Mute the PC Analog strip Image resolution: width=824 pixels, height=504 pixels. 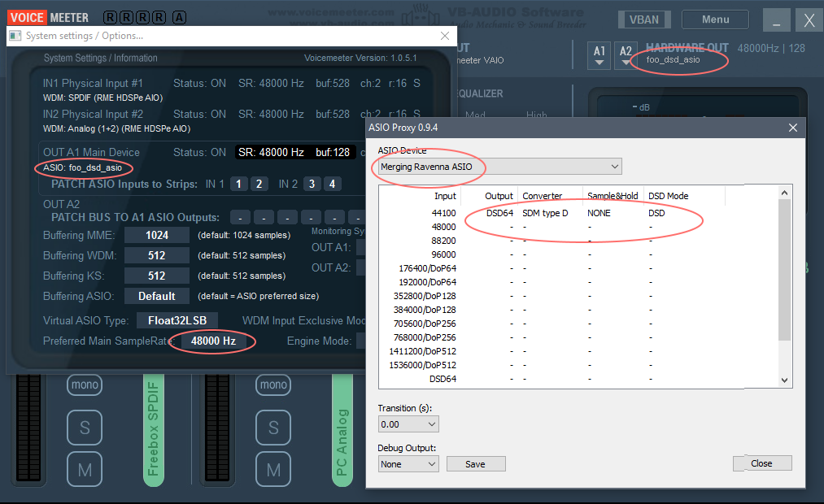(273, 469)
